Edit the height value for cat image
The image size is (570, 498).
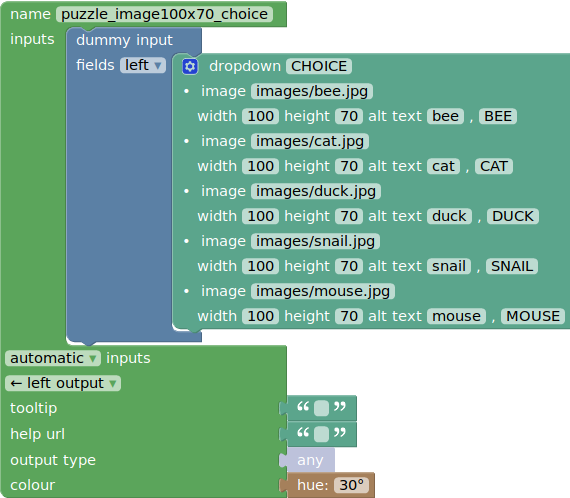click(349, 166)
